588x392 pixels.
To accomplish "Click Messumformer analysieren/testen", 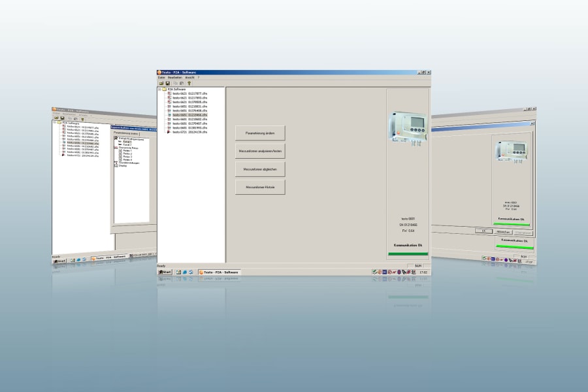I will tap(260, 151).
